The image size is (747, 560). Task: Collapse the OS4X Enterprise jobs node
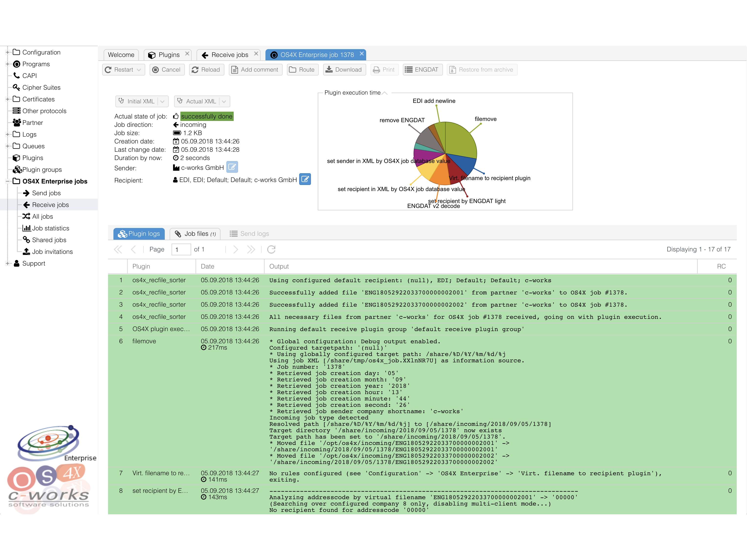(x=7, y=181)
